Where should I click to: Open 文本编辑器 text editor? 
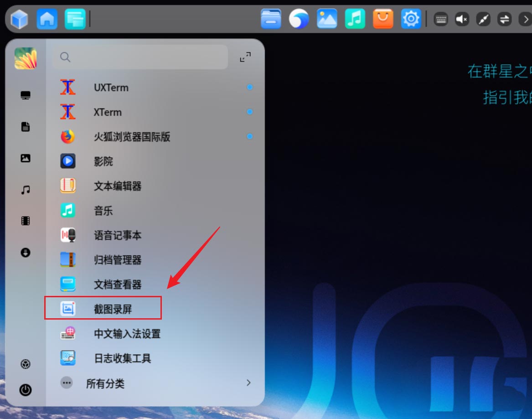coord(155,186)
